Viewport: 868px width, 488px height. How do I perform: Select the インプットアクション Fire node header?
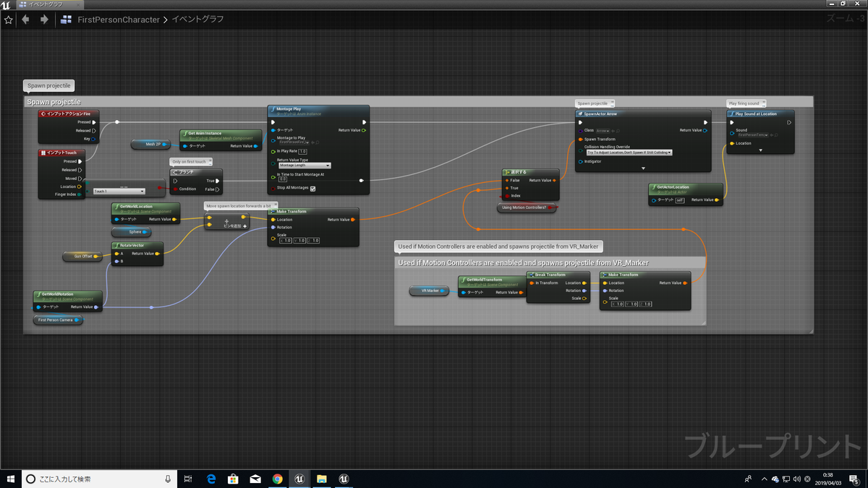[69, 114]
